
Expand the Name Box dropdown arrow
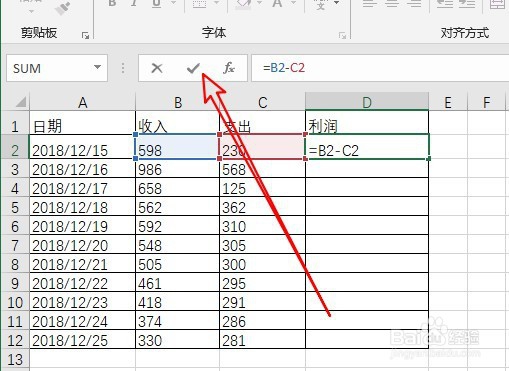pyautogui.click(x=97, y=67)
